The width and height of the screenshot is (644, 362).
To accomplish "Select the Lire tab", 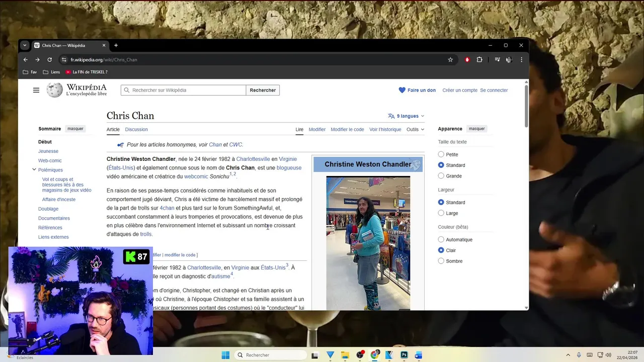I will 299,129.
